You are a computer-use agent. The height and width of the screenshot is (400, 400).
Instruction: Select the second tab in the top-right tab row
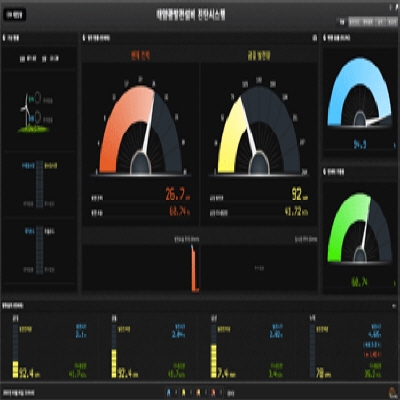(x=355, y=22)
